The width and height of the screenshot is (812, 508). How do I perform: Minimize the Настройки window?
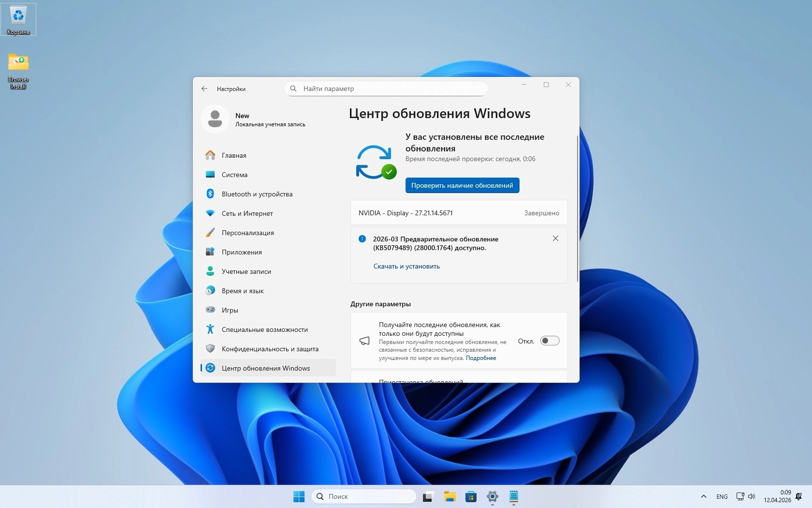[524, 85]
